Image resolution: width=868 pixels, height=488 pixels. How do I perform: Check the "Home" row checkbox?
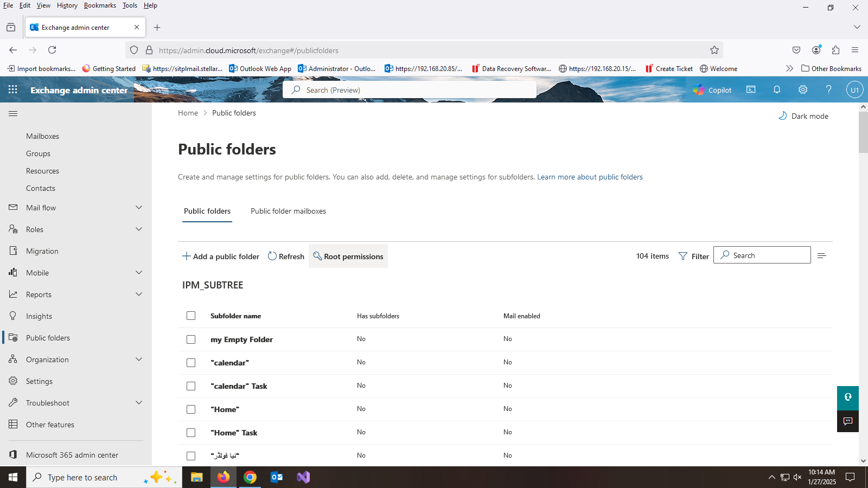point(191,409)
